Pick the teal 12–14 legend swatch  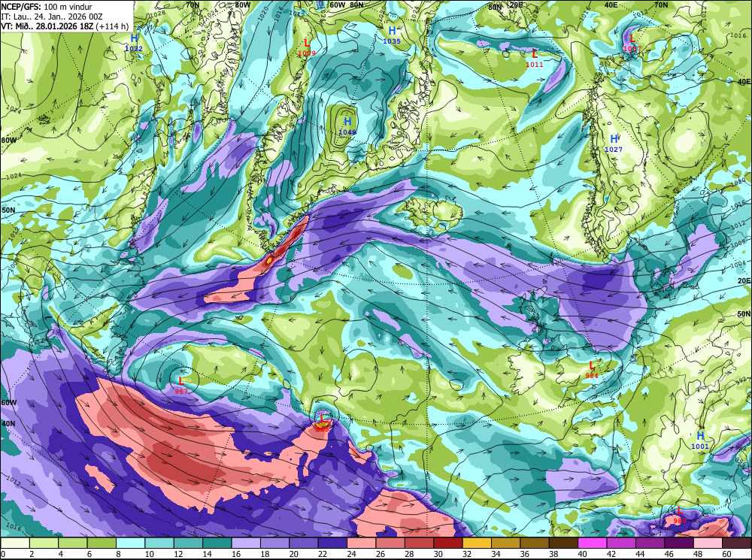click(188, 543)
